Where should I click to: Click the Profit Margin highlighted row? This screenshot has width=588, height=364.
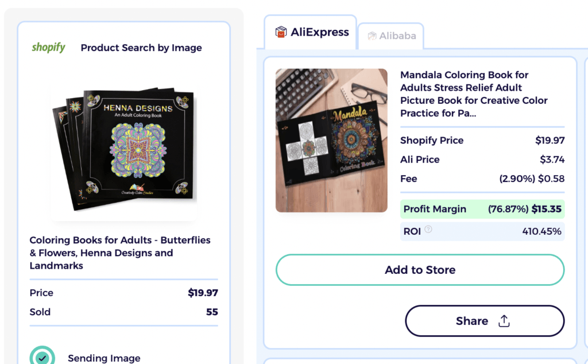[482, 209]
